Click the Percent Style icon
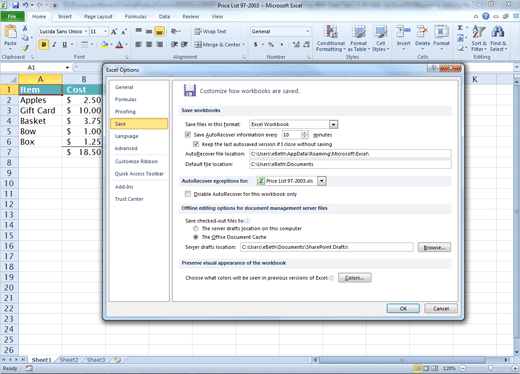This screenshot has width=520, height=374. click(x=271, y=44)
